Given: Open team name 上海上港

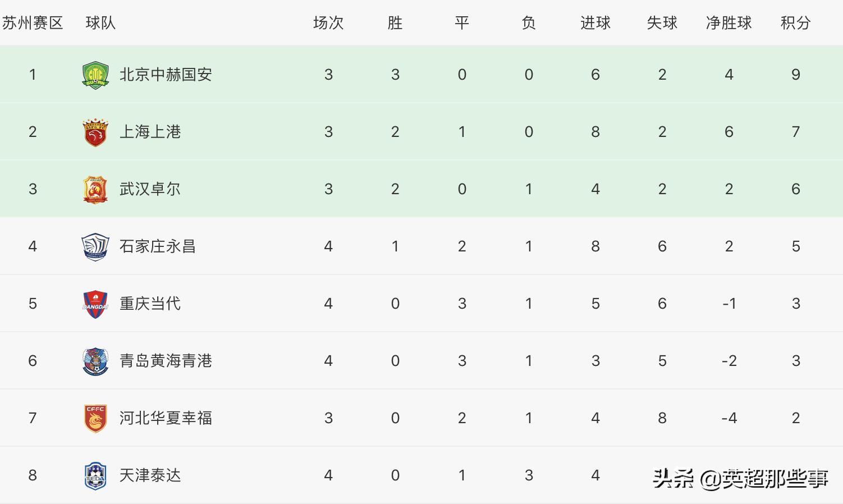Looking at the screenshot, I should (150, 132).
